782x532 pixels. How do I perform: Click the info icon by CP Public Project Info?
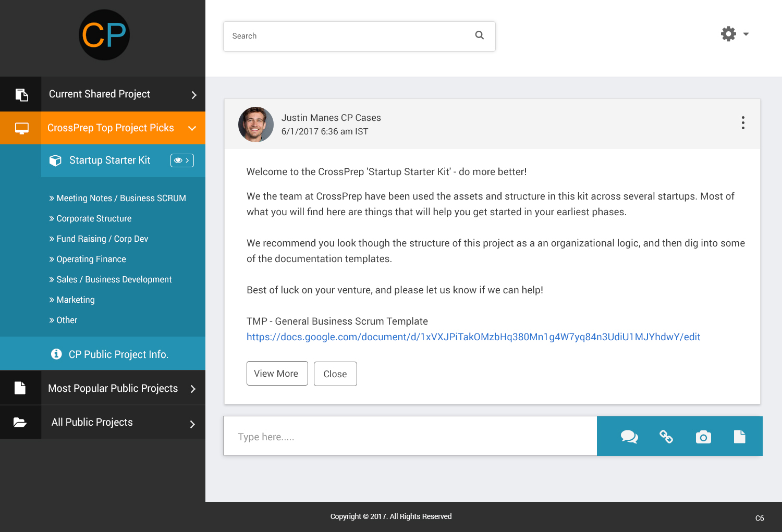(56, 354)
